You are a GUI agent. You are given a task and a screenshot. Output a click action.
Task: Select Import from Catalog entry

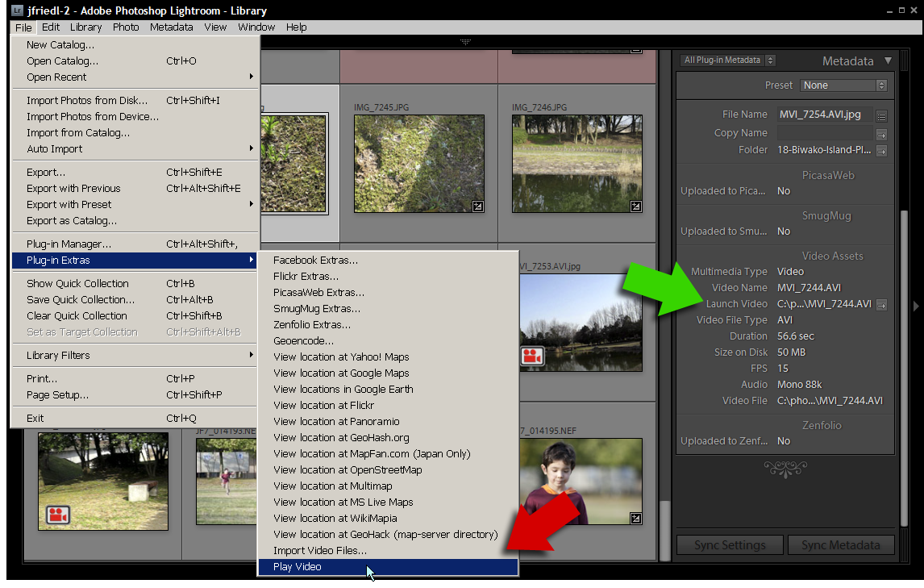(x=135, y=133)
